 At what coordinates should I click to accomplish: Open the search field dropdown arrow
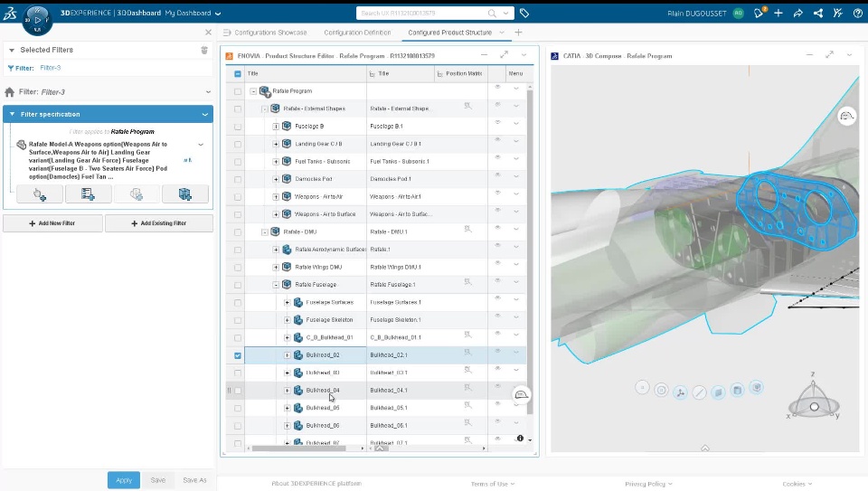pos(506,13)
